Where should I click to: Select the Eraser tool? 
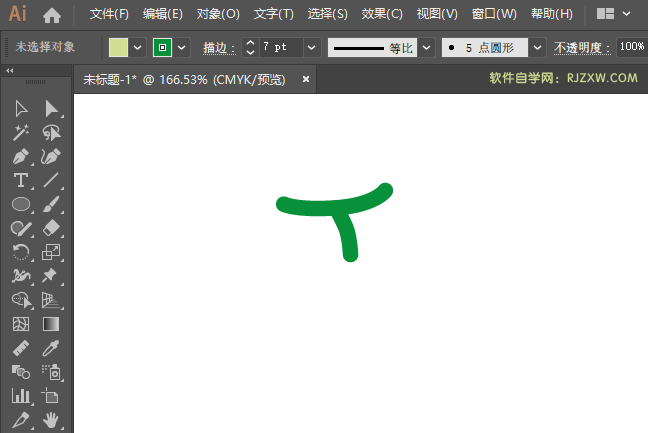pyautogui.click(x=52, y=228)
